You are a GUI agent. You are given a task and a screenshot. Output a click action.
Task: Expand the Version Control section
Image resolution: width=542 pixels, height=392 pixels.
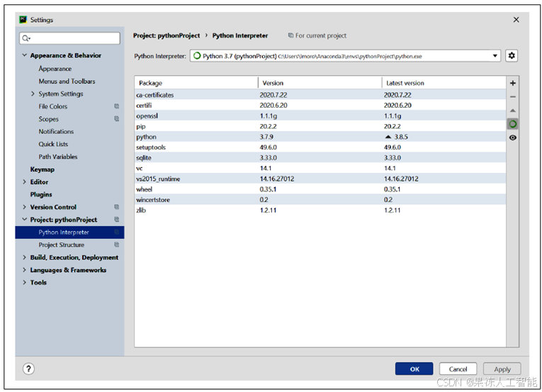click(25, 207)
